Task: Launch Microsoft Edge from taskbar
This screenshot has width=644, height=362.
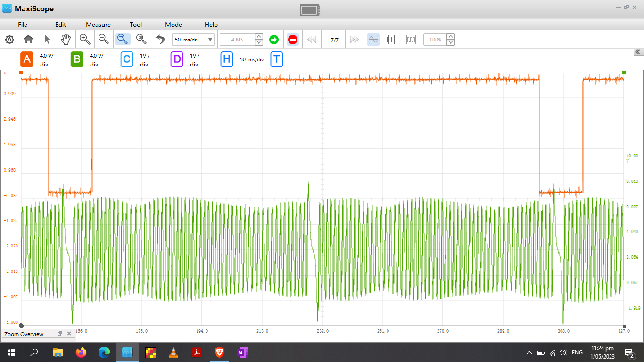Action: point(104,352)
